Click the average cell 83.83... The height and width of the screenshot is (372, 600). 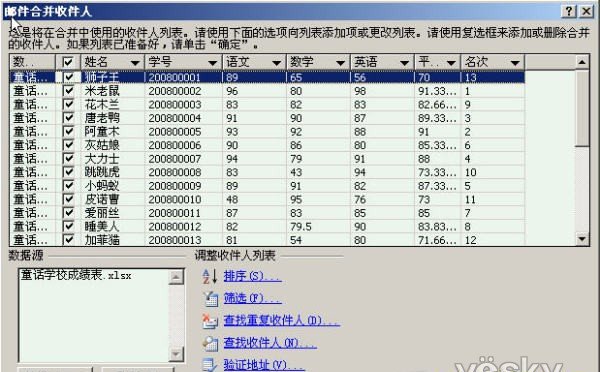tap(437, 227)
